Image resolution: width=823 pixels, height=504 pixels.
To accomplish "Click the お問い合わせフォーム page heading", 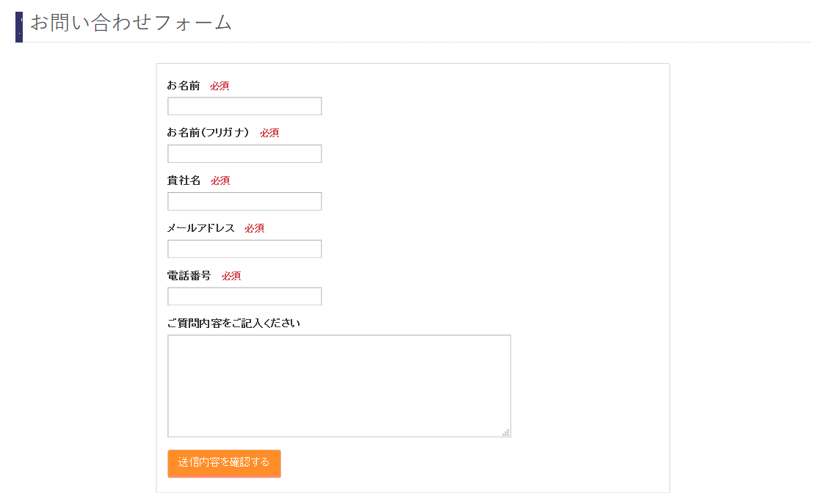I will tap(131, 23).
